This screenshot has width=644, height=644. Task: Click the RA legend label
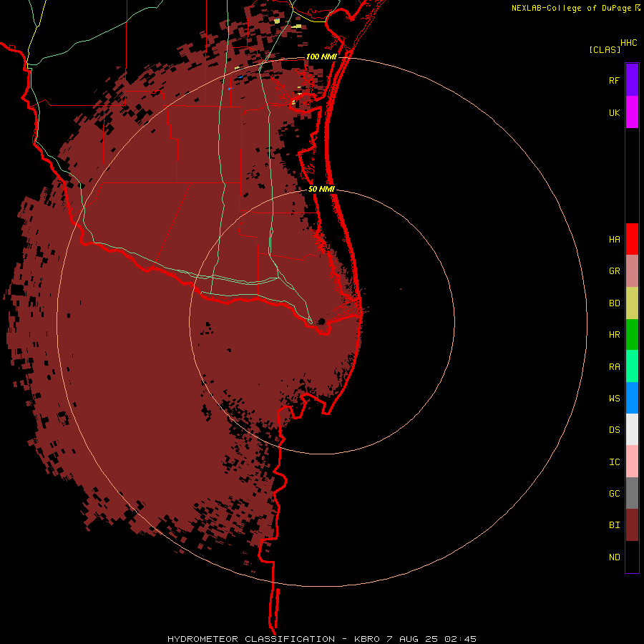614,367
